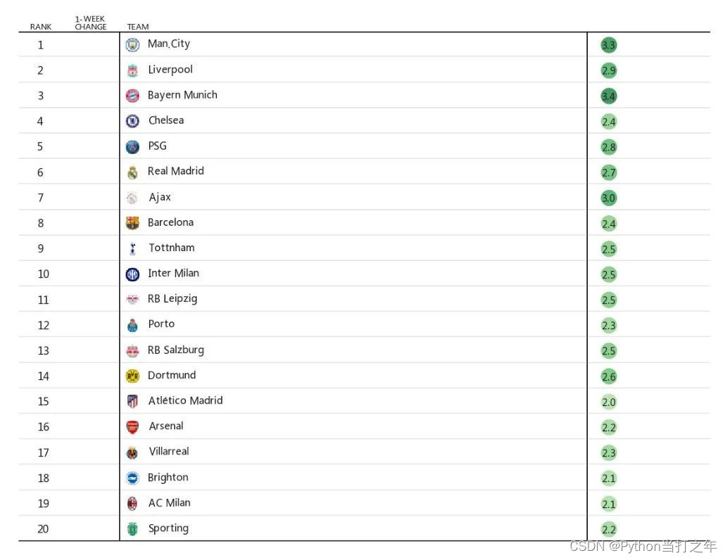Click the rank number 20 cell
The image size is (728, 560).
click(x=43, y=529)
